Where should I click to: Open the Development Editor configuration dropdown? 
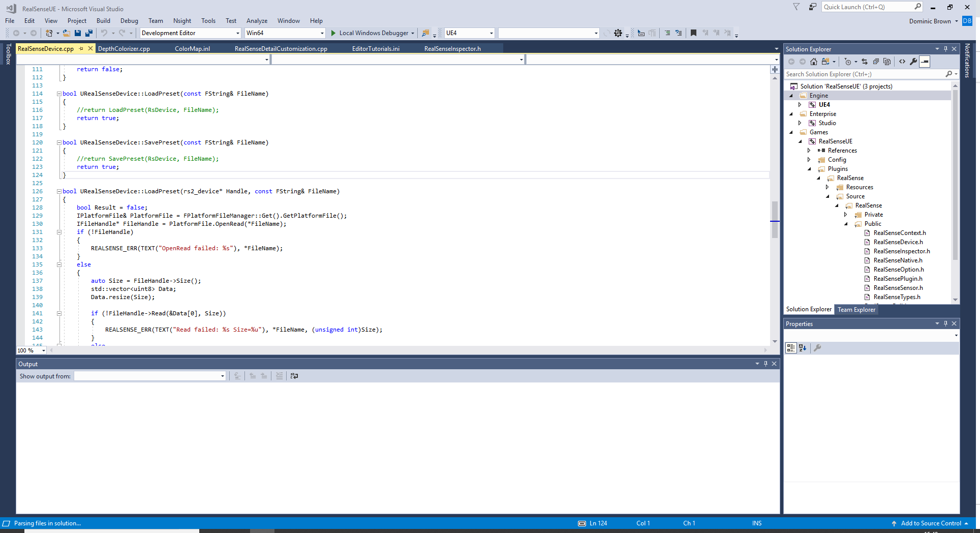237,33
